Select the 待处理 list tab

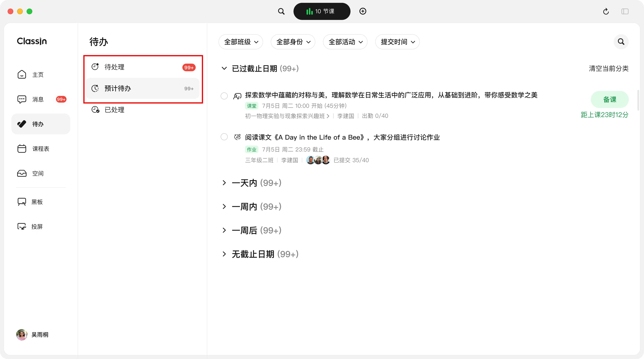[x=143, y=67]
